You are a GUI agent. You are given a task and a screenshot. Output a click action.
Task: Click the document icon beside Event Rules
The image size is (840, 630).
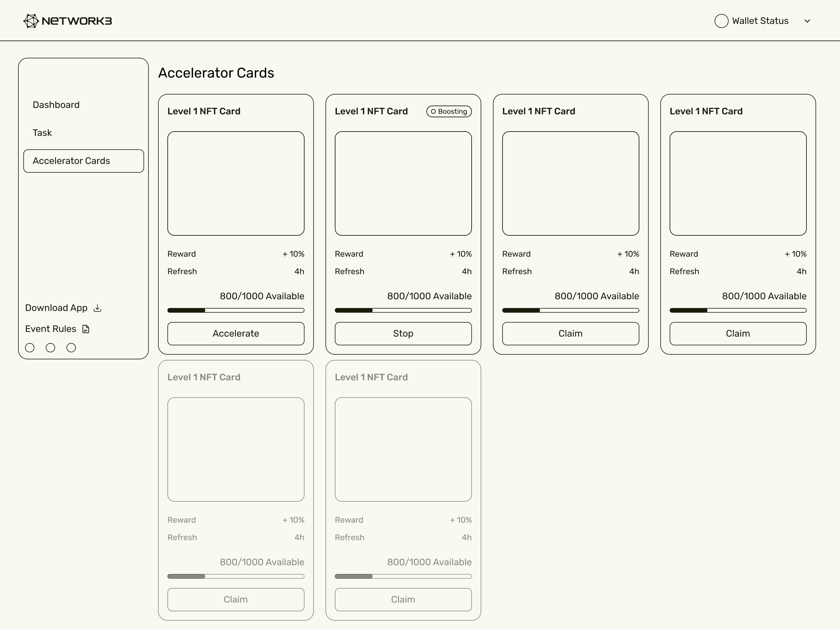[x=86, y=329]
